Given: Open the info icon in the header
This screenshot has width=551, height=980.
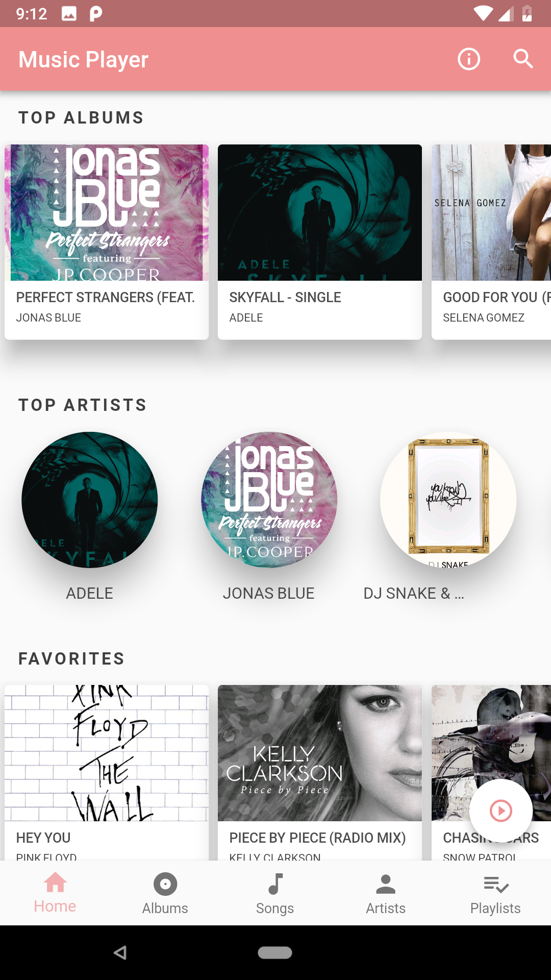Looking at the screenshot, I should 469,59.
